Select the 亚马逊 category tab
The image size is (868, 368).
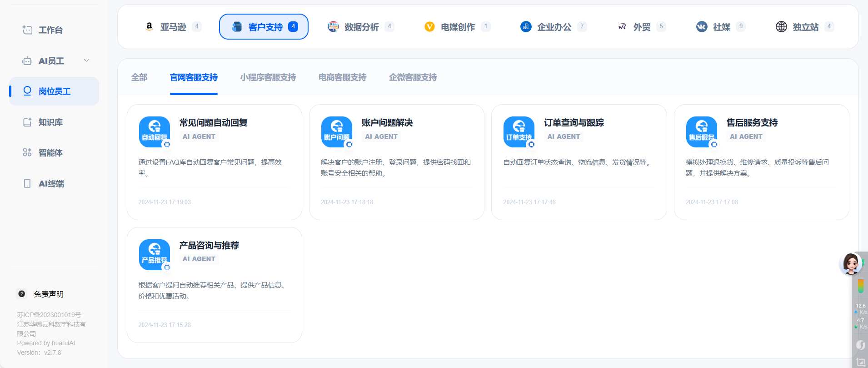pos(173,27)
